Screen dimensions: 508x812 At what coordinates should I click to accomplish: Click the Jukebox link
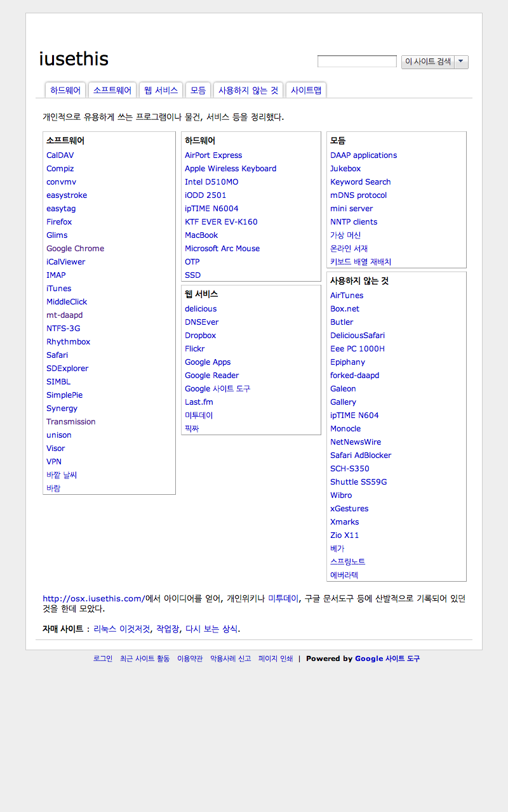pyautogui.click(x=345, y=169)
